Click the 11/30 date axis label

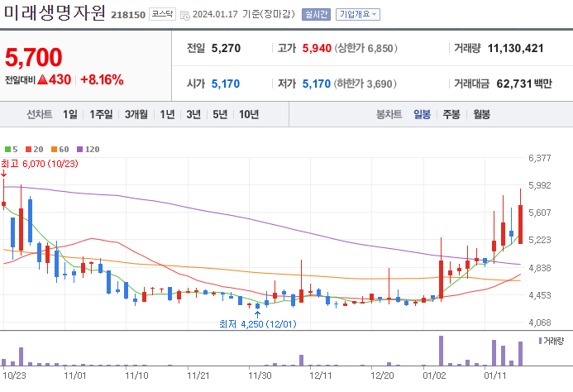coord(260,375)
